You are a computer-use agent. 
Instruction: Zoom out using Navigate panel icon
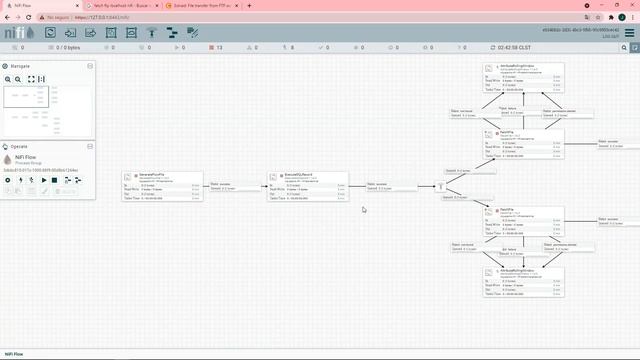click(18, 79)
